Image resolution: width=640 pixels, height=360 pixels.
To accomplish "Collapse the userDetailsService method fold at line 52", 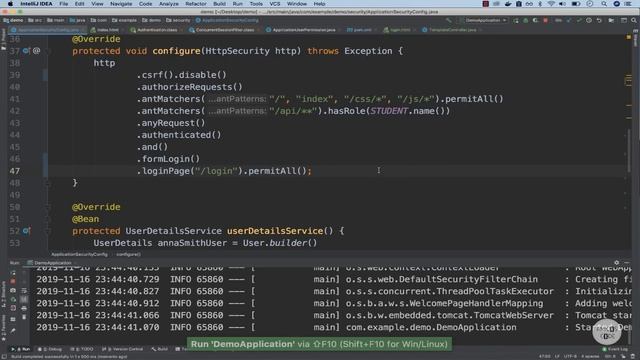I will pyautogui.click(x=48, y=231).
